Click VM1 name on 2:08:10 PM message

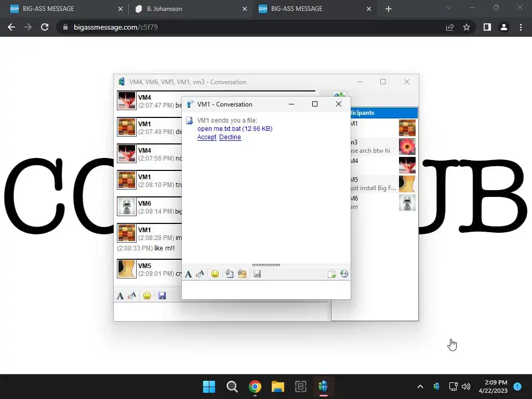pos(144,177)
